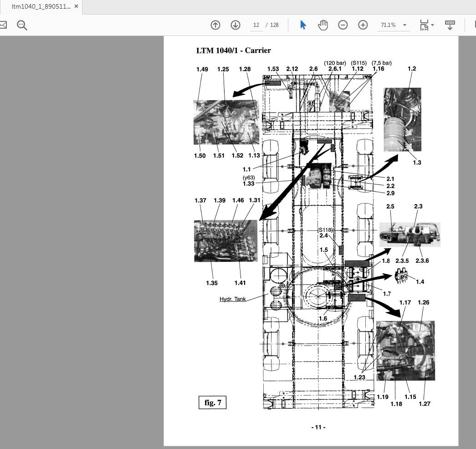476x449 pixels.
Task: Click the label 1.27 in diagram
Action: pos(425,404)
